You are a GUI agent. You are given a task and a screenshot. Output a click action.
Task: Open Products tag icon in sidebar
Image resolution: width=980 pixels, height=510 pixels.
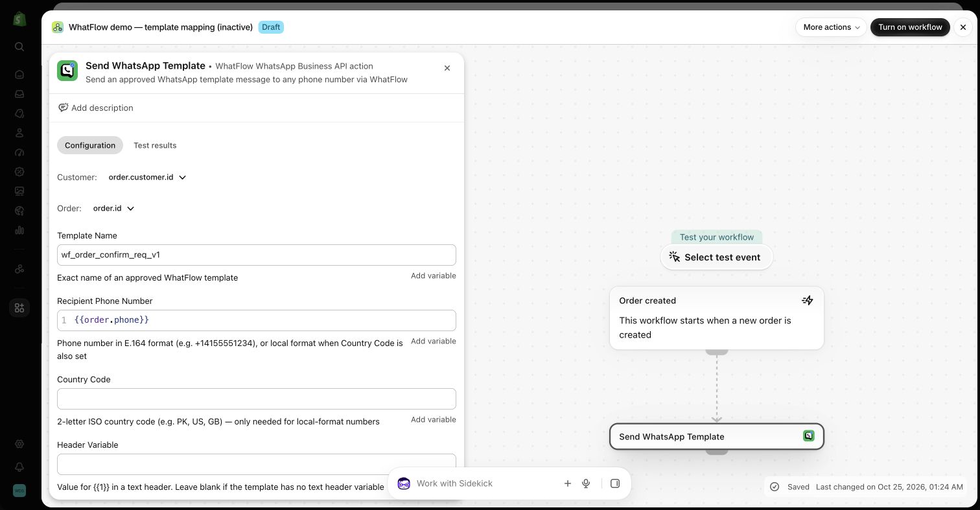(19, 113)
